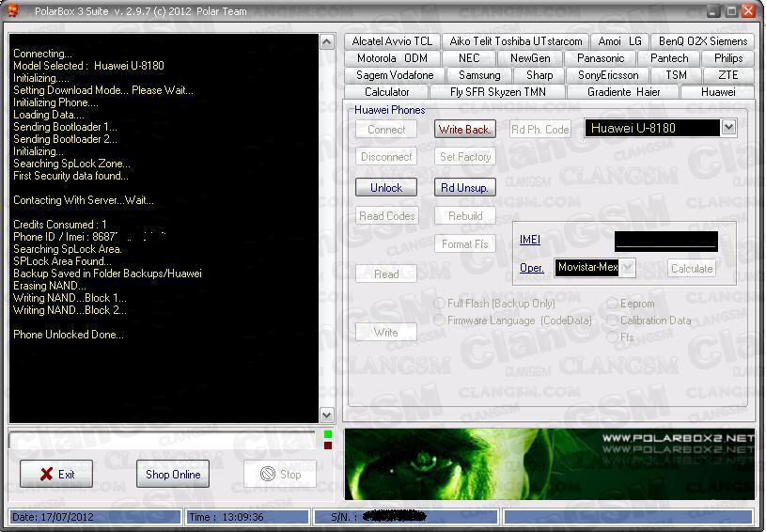Viewport: 766px width, 532px height.
Task: Click the Read button
Action: [x=386, y=274]
